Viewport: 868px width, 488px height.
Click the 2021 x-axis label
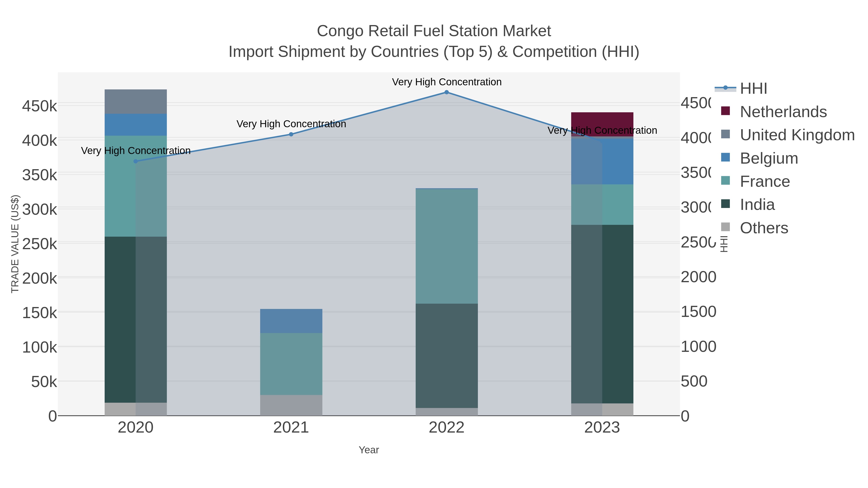click(x=291, y=428)
